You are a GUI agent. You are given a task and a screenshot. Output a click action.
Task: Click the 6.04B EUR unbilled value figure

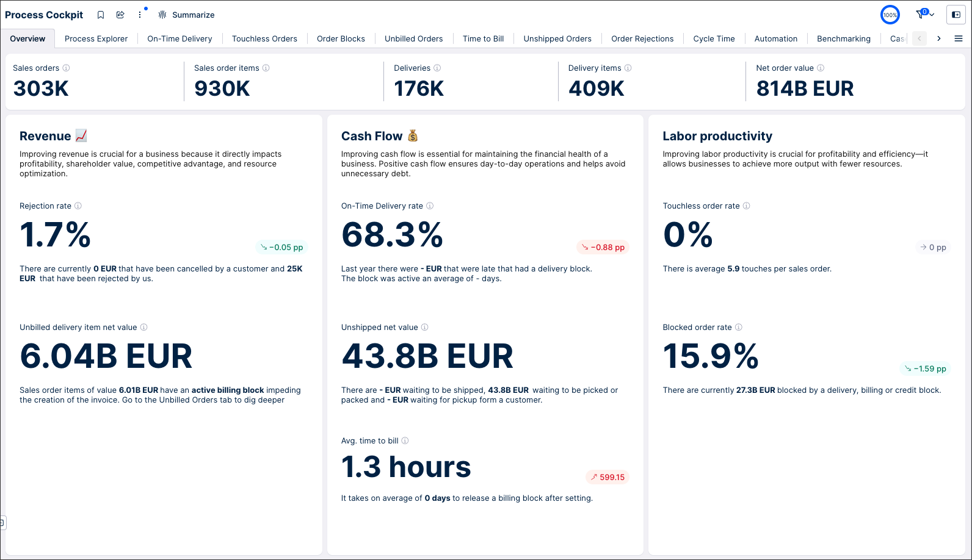106,356
